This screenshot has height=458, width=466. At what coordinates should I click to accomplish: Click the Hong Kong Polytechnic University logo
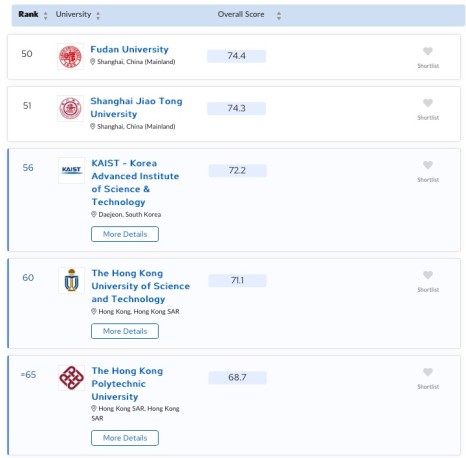click(71, 377)
